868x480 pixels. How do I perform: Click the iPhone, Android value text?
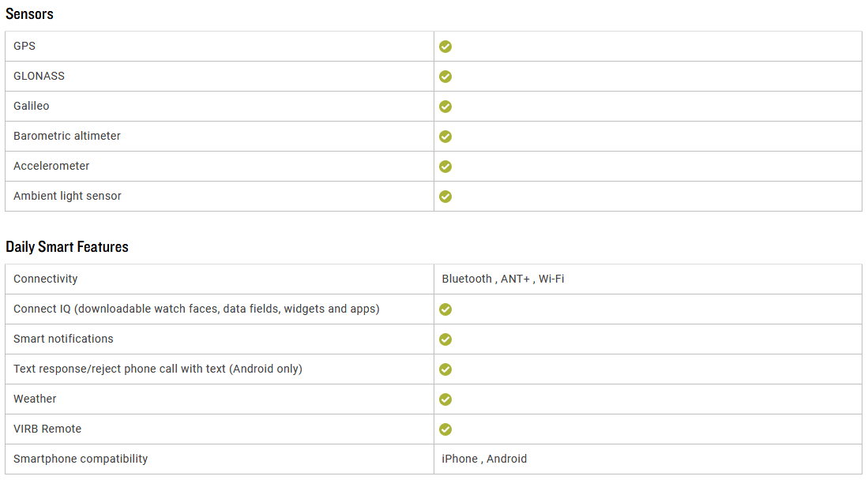(x=484, y=459)
